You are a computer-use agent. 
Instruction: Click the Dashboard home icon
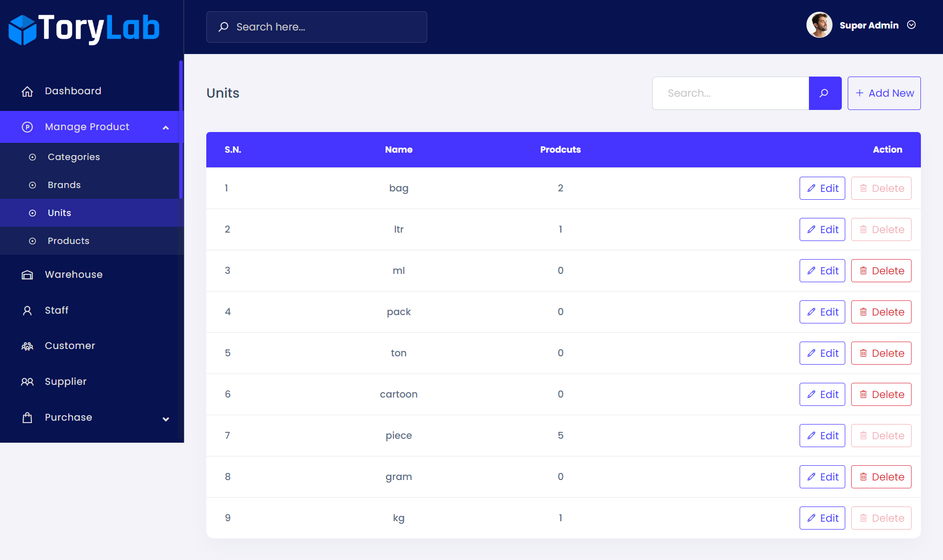pos(28,91)
